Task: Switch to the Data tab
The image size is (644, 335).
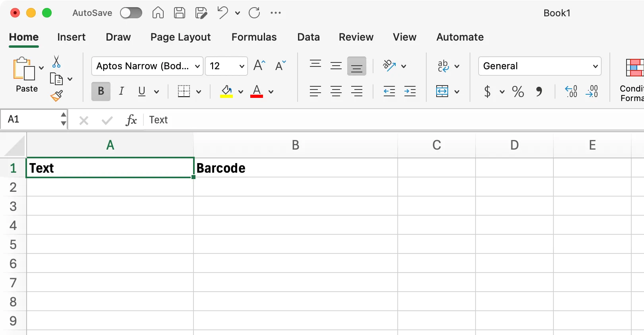Action: 309,37
